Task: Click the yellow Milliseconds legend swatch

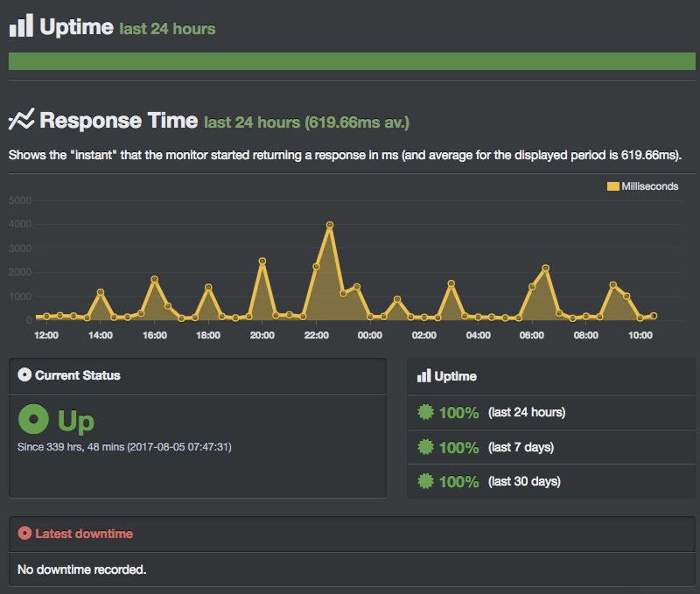Action: pyautogui.click(x=613, y=186)
